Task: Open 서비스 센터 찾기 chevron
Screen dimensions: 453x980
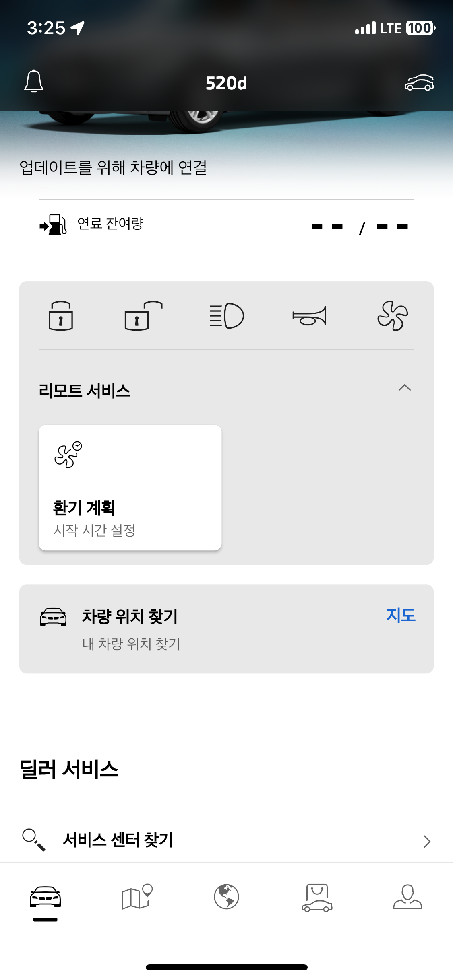Action: click(x=427, y=841)
